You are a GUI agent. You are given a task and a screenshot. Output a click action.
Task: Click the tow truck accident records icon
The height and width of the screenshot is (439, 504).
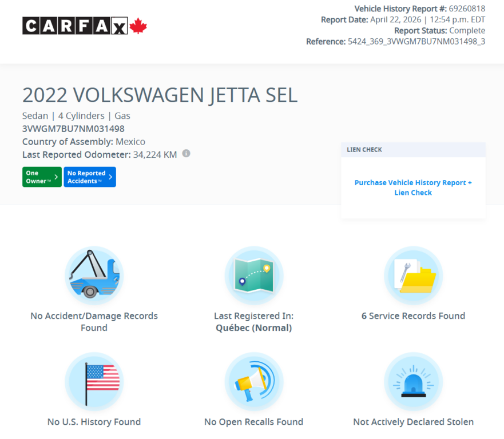94,275
